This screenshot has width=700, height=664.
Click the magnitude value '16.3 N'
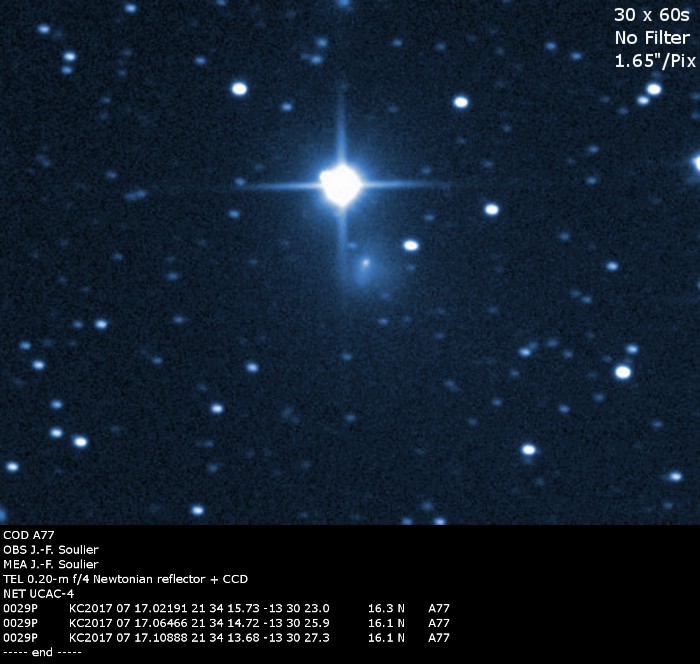click(x=386, y=609)
